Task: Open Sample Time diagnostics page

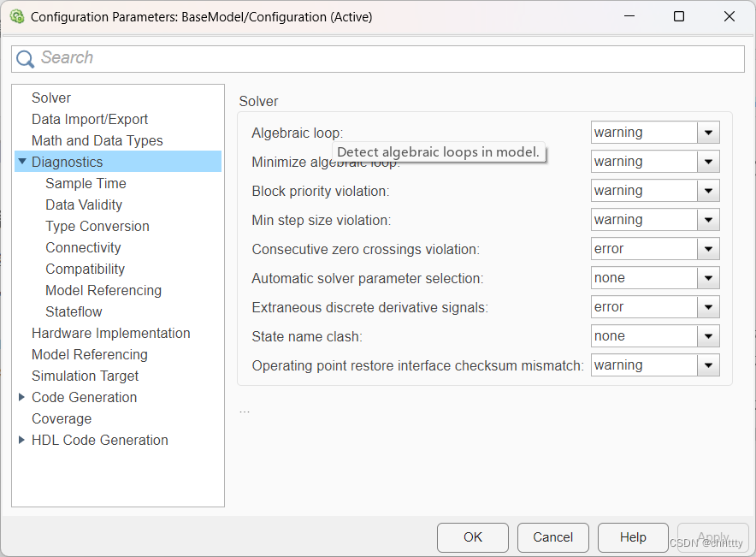Action: tap(86, 183)
